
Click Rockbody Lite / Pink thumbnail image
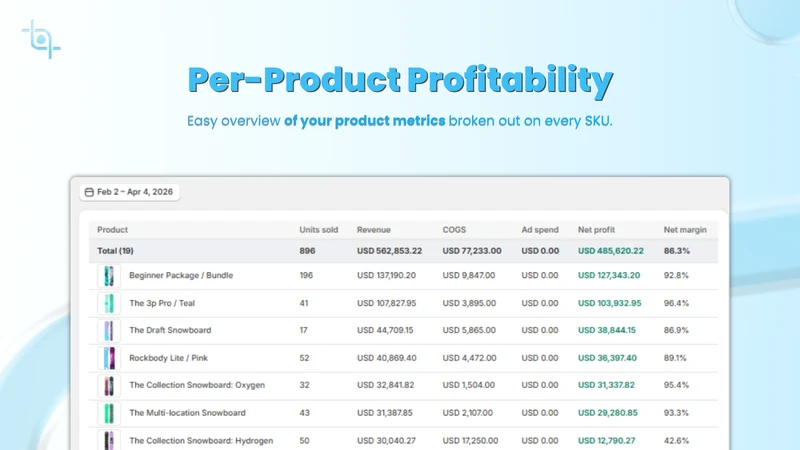109,358
